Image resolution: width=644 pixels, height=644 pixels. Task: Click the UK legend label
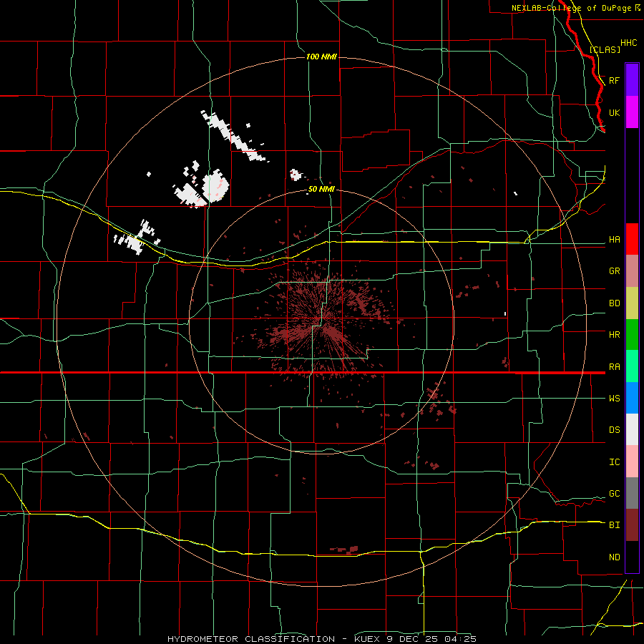point(615,112)
